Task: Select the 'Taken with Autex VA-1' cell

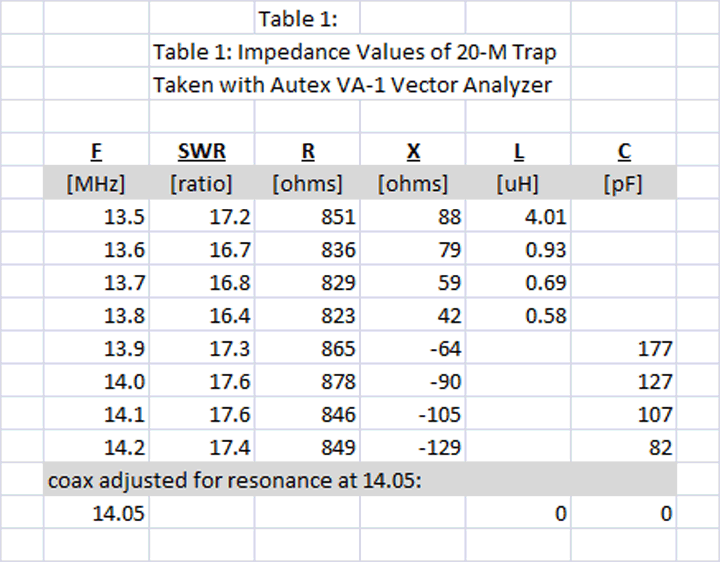Action: (352, 85)
